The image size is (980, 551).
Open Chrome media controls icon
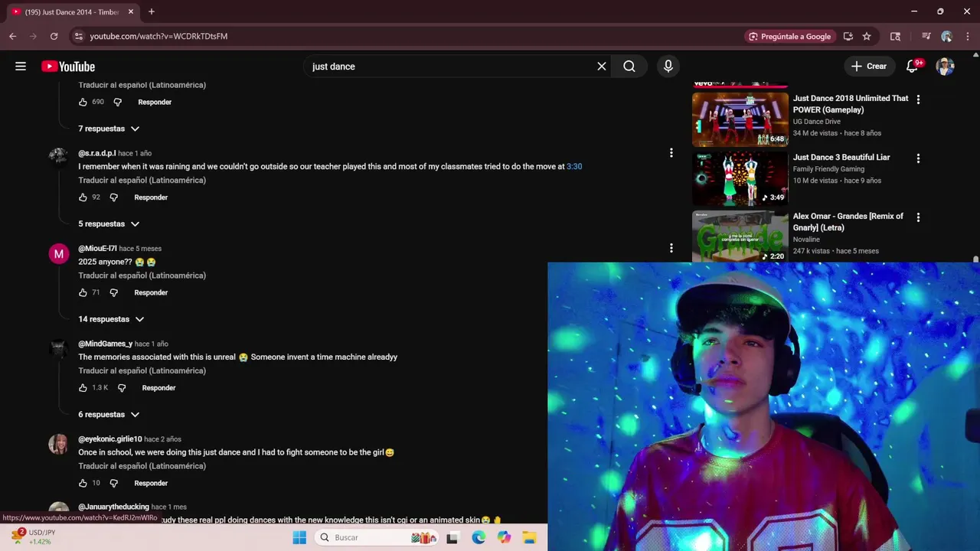pos(926,36)
